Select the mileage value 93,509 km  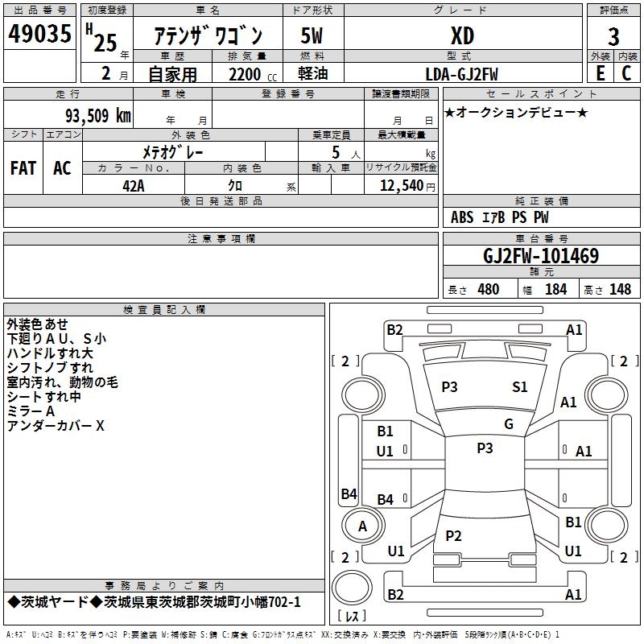tap(98, 115)
